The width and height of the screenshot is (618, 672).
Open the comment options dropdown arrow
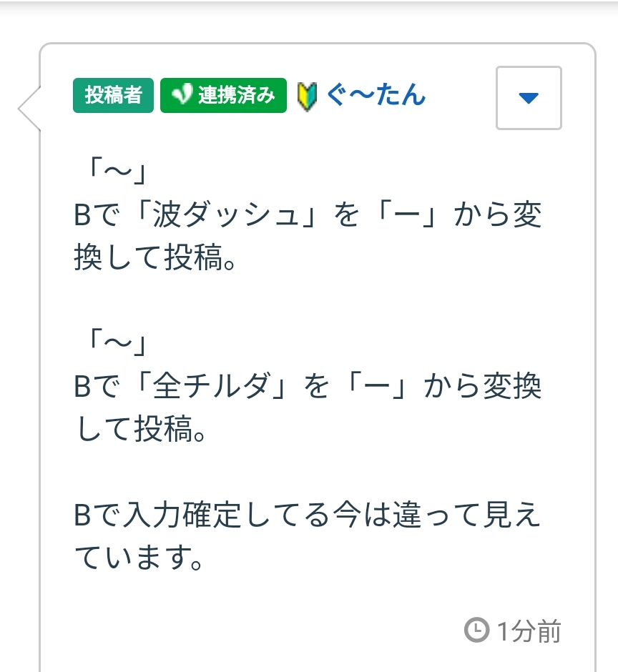coord(529,98)
